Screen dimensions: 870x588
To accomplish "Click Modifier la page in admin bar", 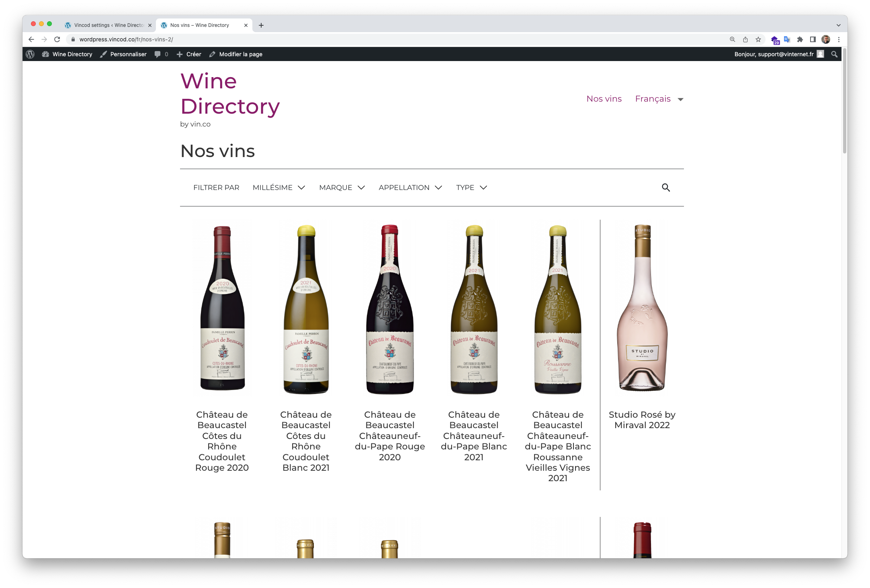I will click(236, 54).
